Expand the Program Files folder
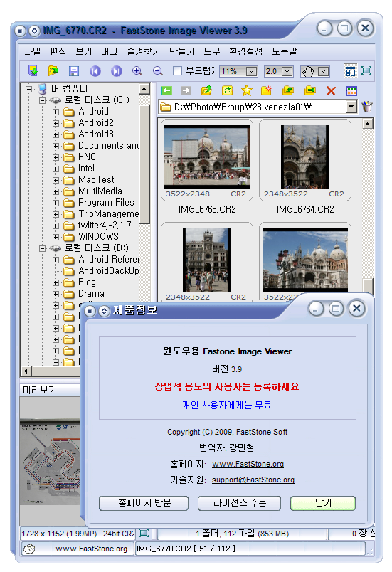This screenshot has width=392, height=572. tap(55, 203)
